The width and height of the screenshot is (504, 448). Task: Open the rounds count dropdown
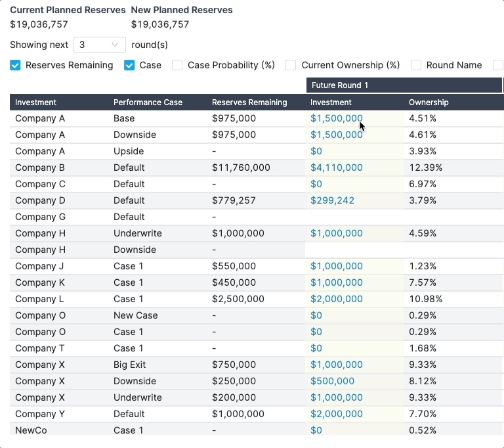(x=98, y=45)
